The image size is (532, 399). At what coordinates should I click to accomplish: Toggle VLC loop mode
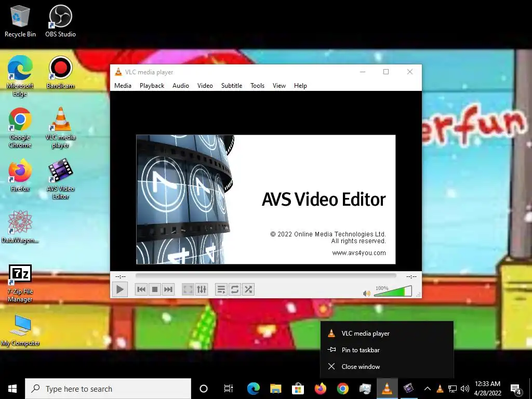(x=235, y=289)
